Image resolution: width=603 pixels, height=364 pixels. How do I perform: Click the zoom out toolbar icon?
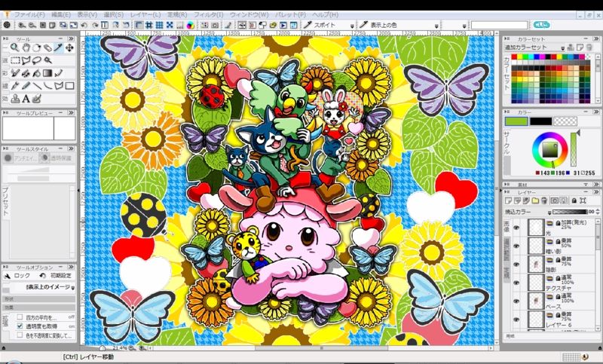tap(32, 25)
